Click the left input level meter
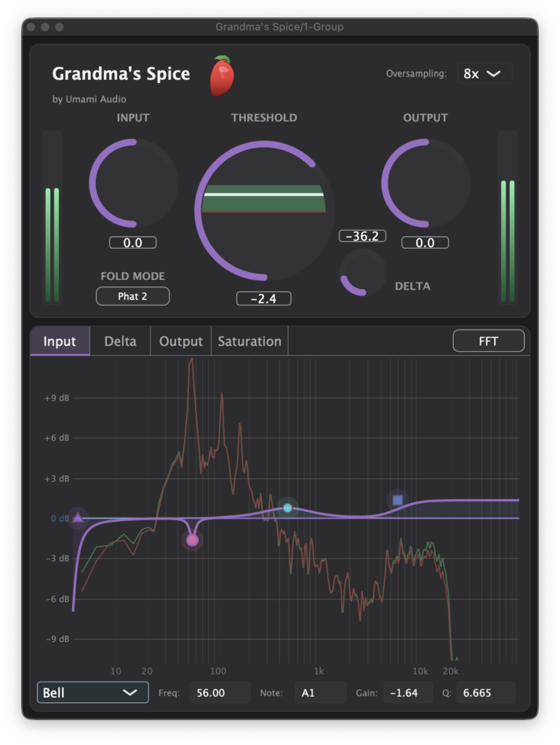This screenshot has width=560, height=745. pos(52,216)
